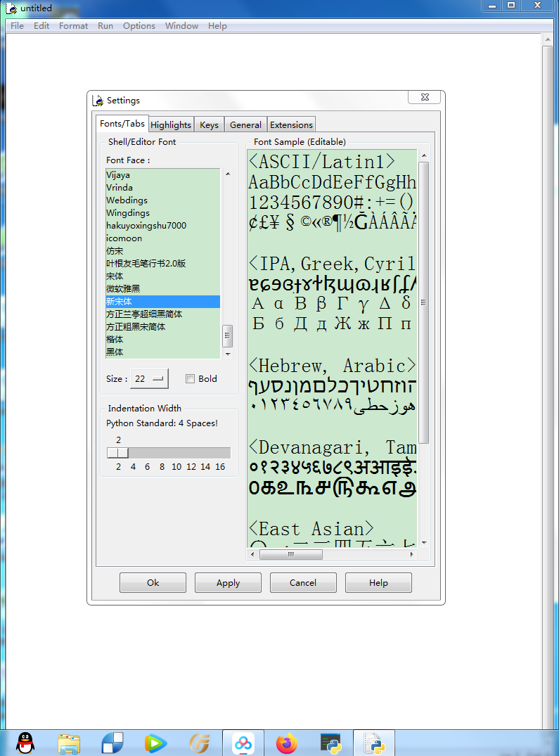The height and width of the screenshot is (756, 559).
Task: Open the Baidu cloud taskbar icon
Action: 243,743
